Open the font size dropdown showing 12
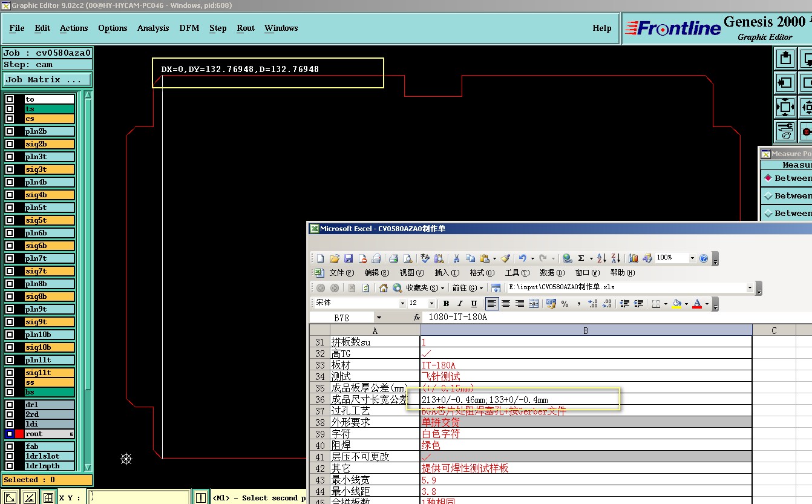This screenshot has width=812, height=504. click(431, 303)
